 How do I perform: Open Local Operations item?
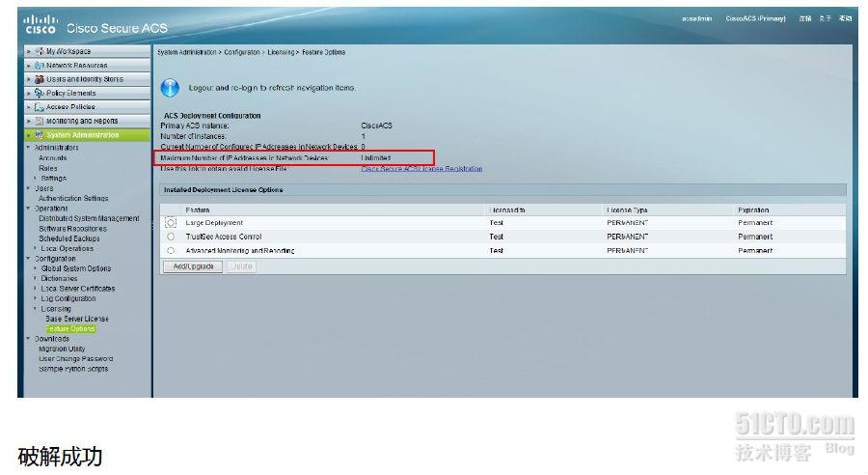point(67,248)
